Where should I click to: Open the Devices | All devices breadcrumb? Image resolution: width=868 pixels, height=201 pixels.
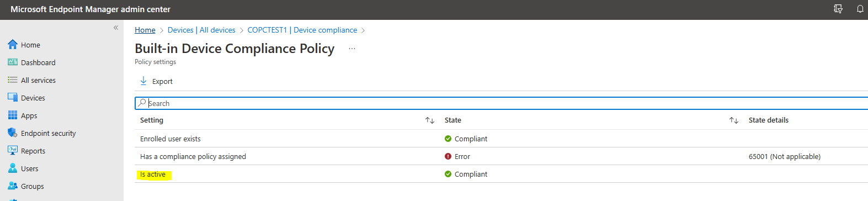[201, 30]
